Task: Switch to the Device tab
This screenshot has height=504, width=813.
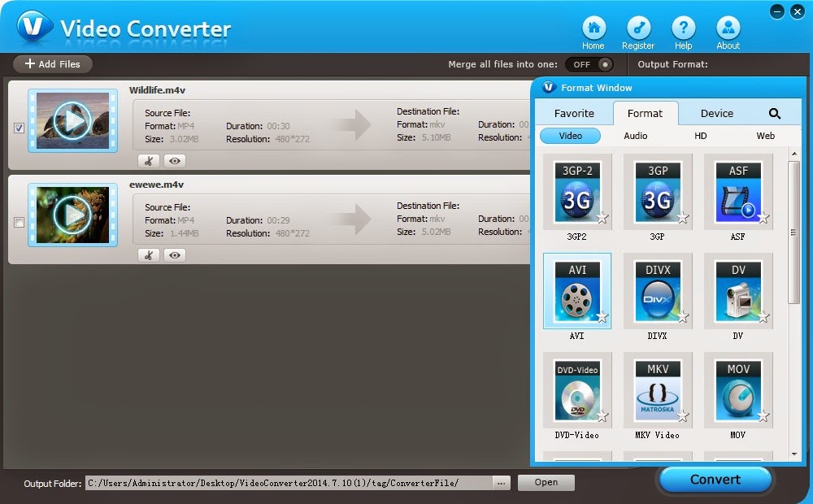Action: click(x=717, y=114)
